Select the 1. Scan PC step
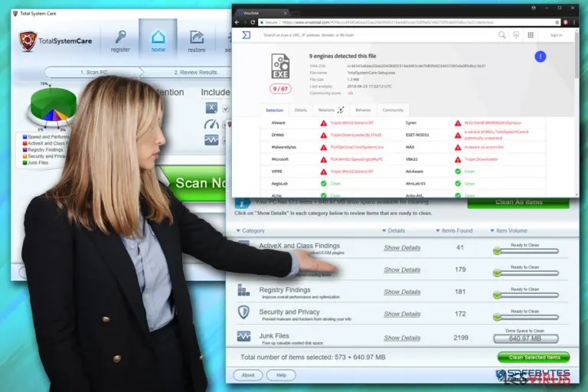Image resolution: width=588 pixels, height=392 pixels. point(93,72)
